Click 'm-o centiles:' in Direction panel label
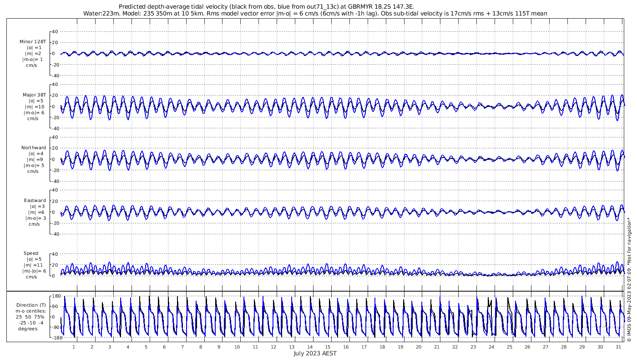Viewport: 637px width, 364px height. pyautogui.click(x=31, y=311)
